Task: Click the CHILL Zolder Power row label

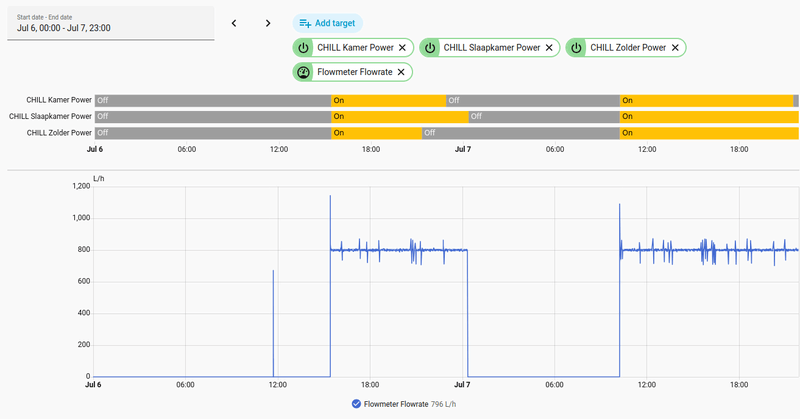Action: pos(59,133)
